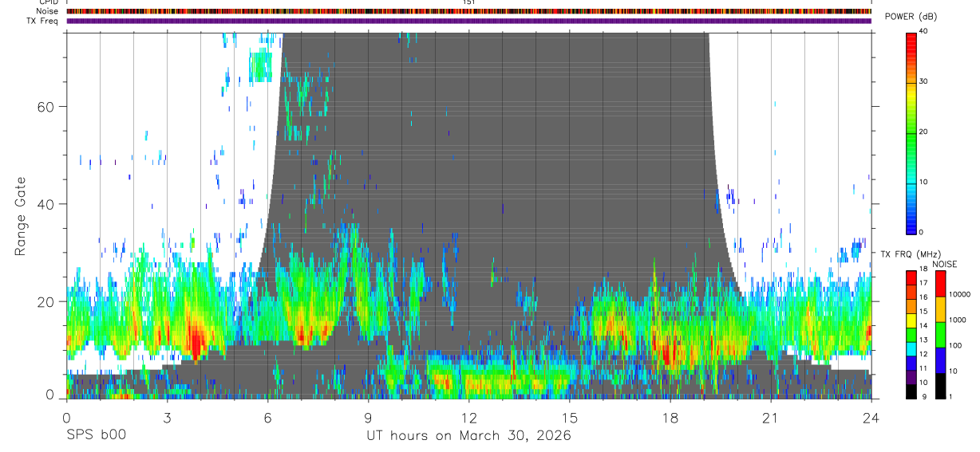Click 'UT hours on March 30, 2026' label

(468, 436)
